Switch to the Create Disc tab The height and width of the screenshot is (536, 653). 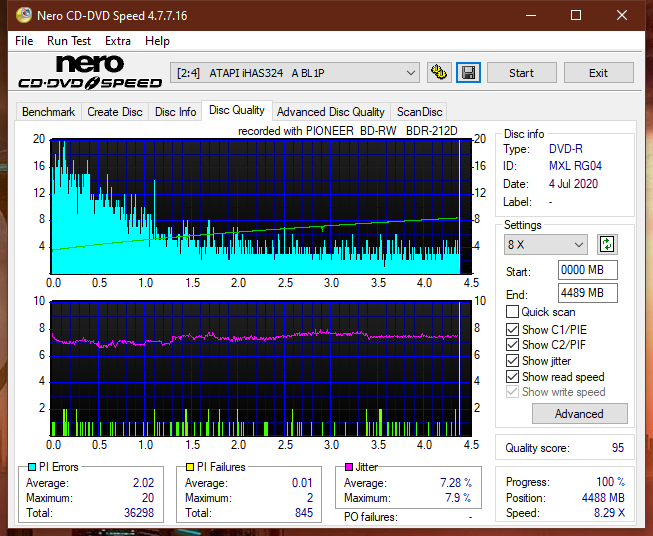point(115,112)
